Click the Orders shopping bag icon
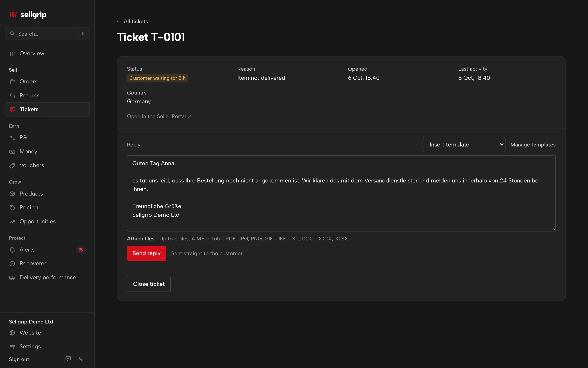Screen dimensions: 588x368 12,82
